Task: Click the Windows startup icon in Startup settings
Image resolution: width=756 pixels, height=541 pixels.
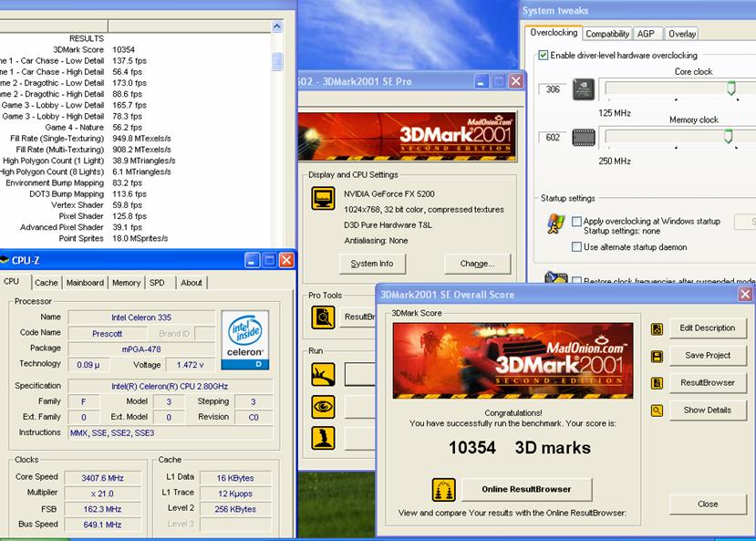Action: pyautogui.click(x=556, y=224)
